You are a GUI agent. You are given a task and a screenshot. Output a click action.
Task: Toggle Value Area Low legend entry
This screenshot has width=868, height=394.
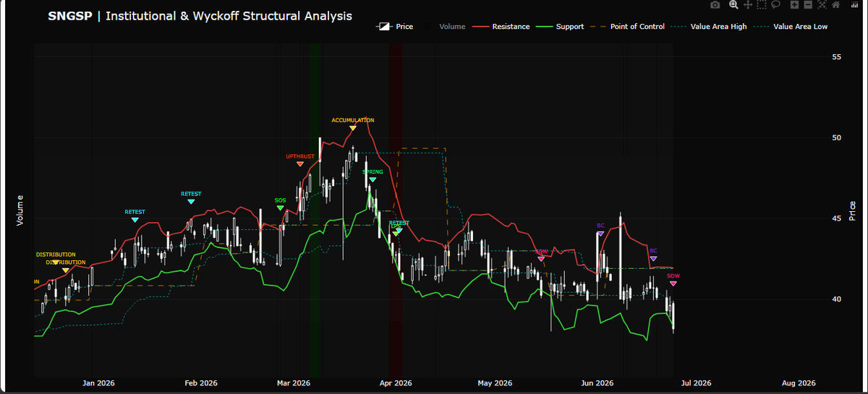point(791,27)
